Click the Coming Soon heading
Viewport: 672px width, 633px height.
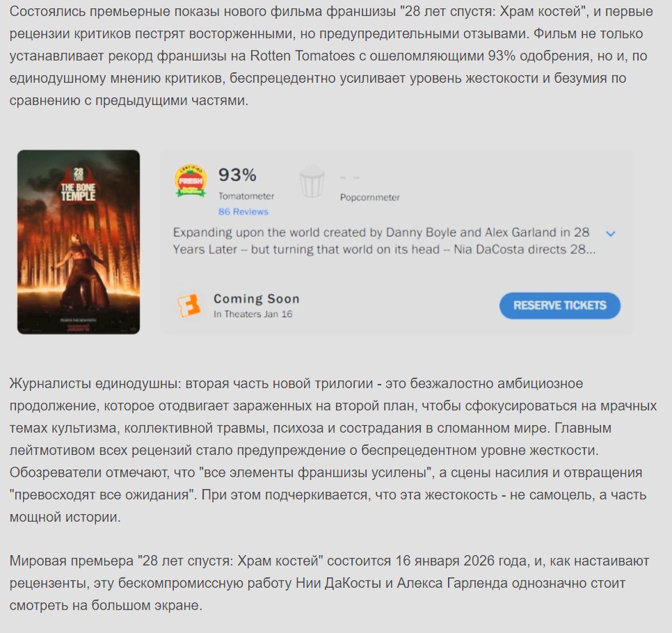pos(256,298)
